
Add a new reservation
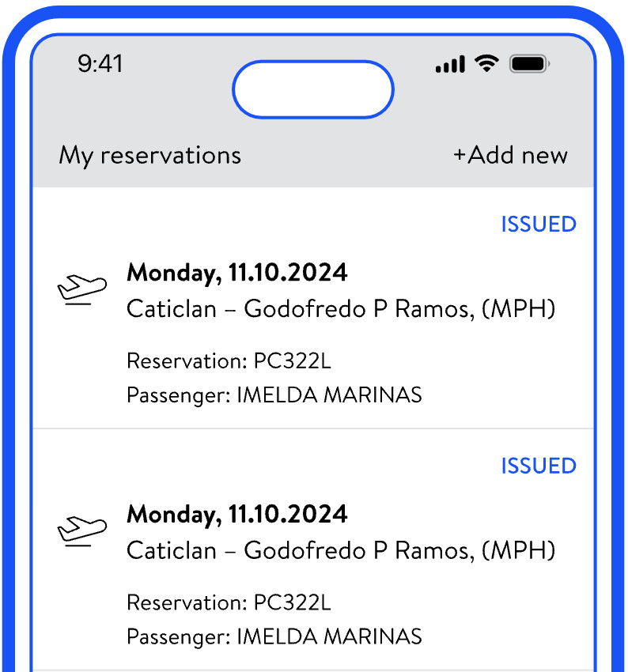coord(510,155)
